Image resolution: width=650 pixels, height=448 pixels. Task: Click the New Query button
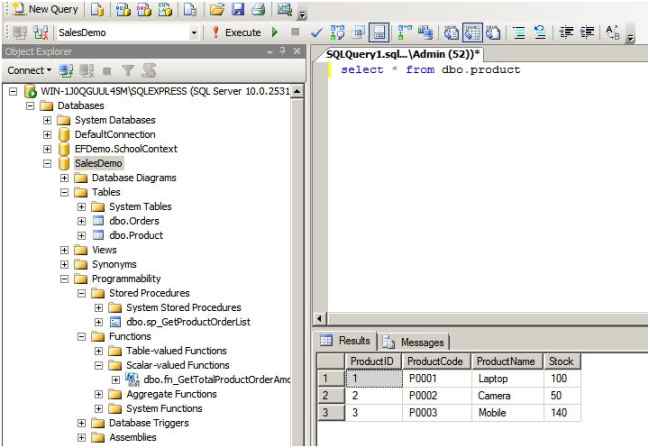(46, 9)
